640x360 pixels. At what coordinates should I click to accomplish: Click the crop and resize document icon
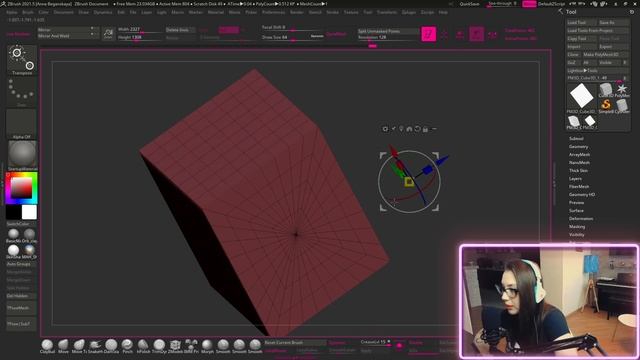point(108,33)
